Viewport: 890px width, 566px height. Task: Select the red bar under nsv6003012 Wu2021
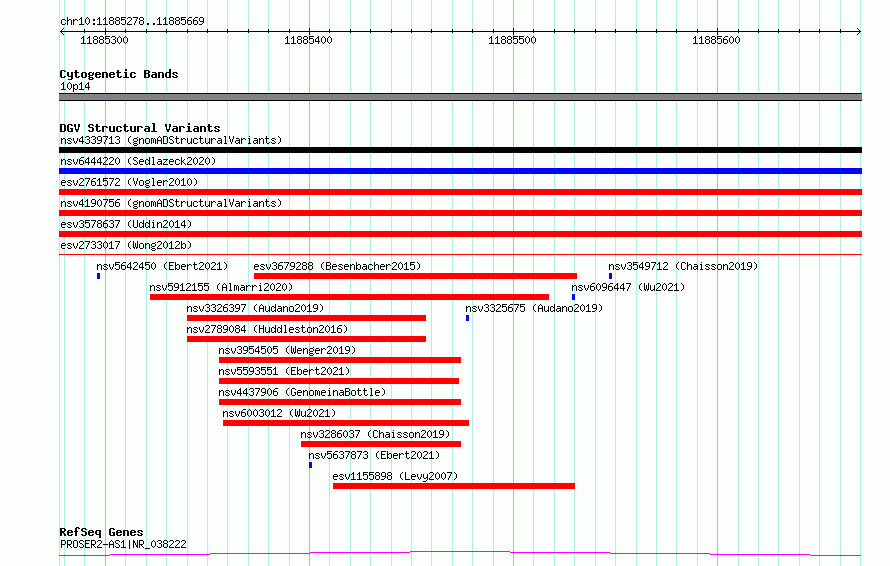point(346,424)
